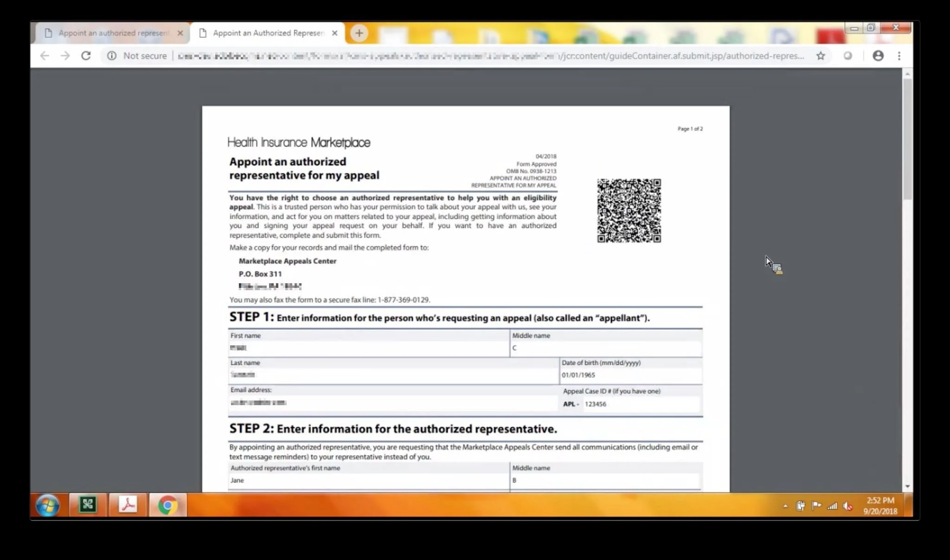The height and width of the screenshot is (560, 950).
Task: Click the Windows Start orb
Action: click(48, 505)
